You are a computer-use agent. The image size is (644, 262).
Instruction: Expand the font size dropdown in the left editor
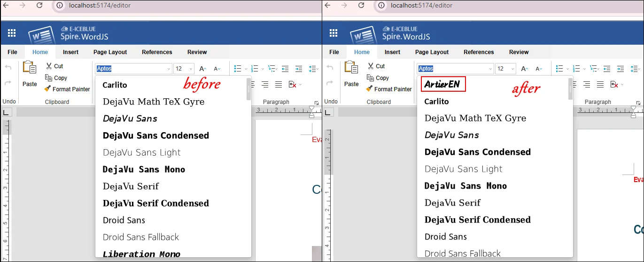[x=190, y=69]
